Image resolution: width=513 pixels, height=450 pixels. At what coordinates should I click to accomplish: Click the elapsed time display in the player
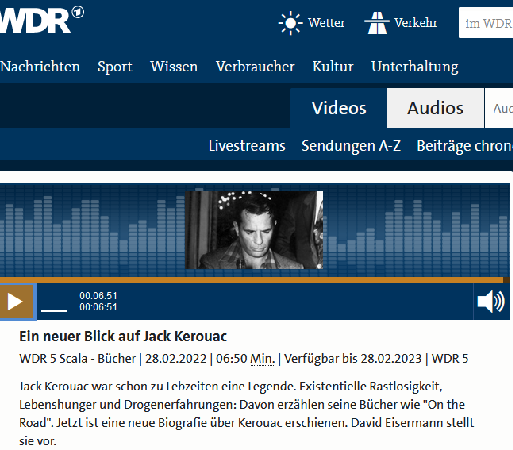[98, 296]
